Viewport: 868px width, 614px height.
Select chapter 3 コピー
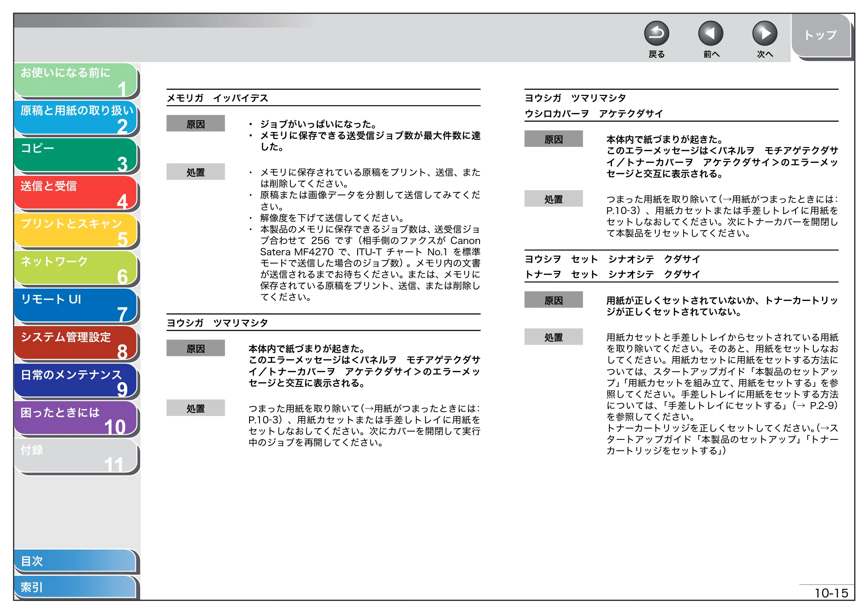pos(76,156)
